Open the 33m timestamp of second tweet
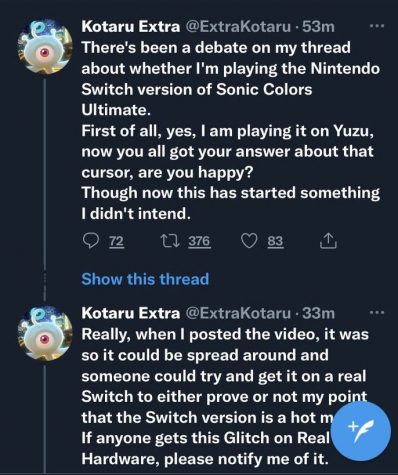The image size is (398, 475). pyautogui.click(x=318, y=313)
